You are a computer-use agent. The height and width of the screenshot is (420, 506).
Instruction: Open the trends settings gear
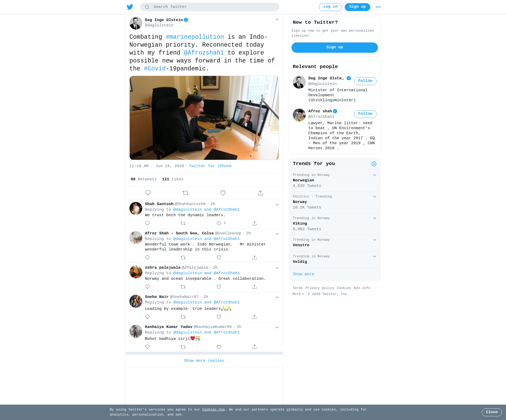(374, 164)
